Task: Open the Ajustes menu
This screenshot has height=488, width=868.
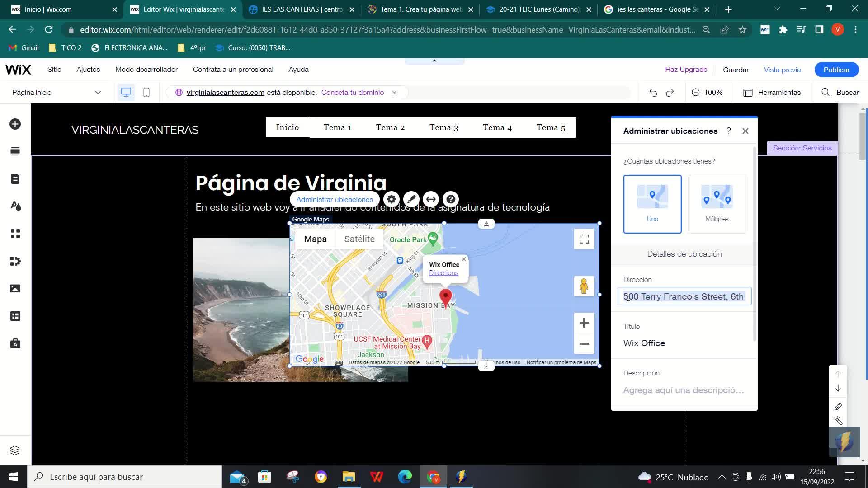Action: tap(88, 70)
